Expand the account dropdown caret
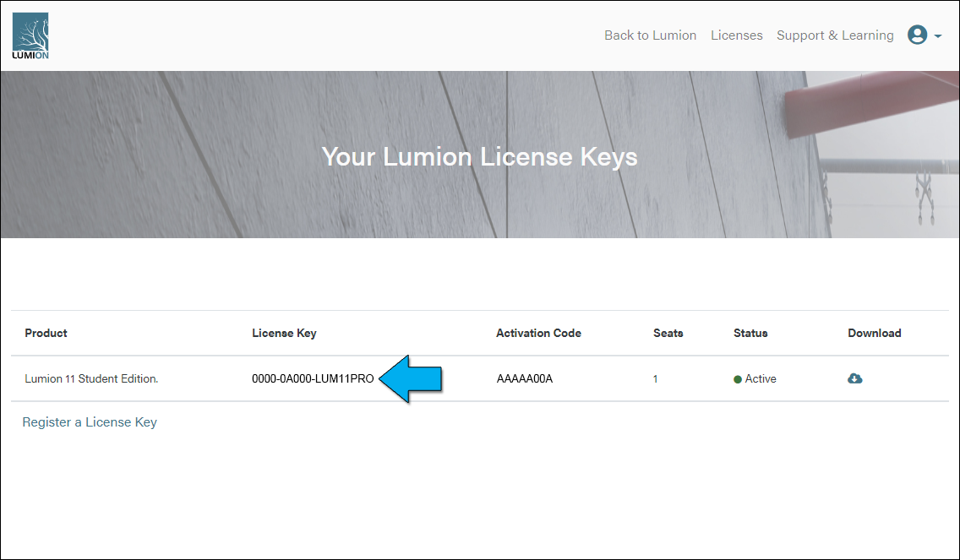Image resolution: width=960 pixels, height=560 pixels. [x=938, y=36]
